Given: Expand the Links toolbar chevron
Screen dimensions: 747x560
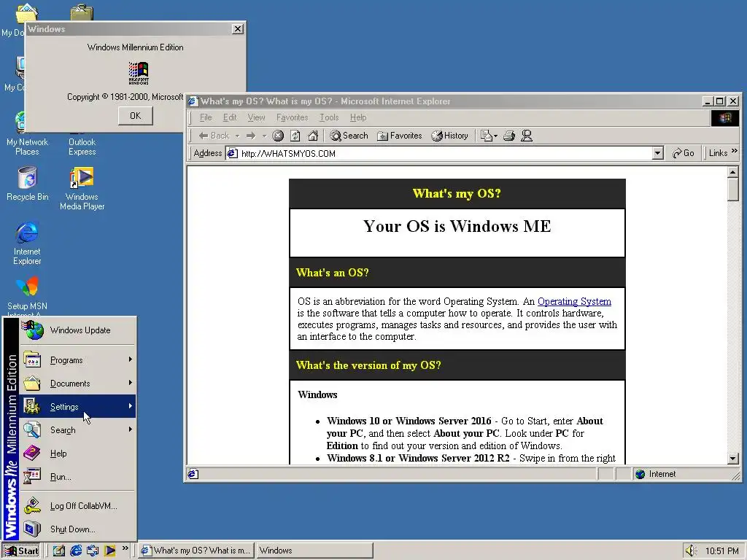Looking at the screenshot, I should [734, 151].
